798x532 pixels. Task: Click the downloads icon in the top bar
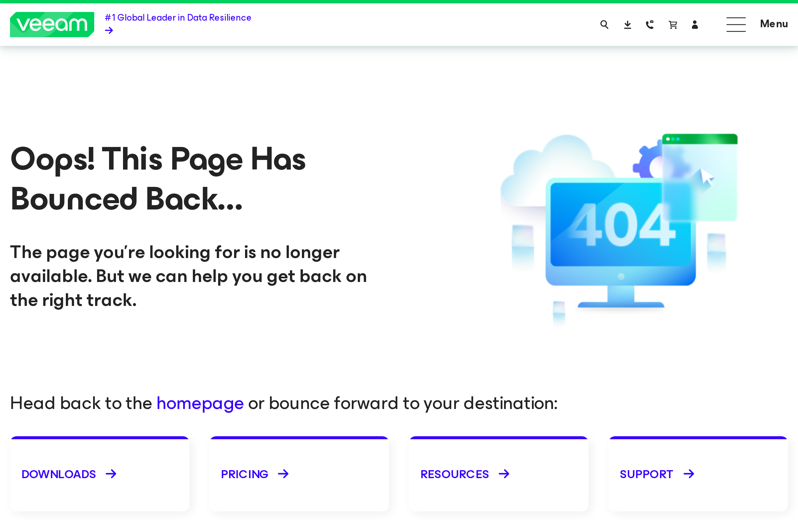coord(627,24)
